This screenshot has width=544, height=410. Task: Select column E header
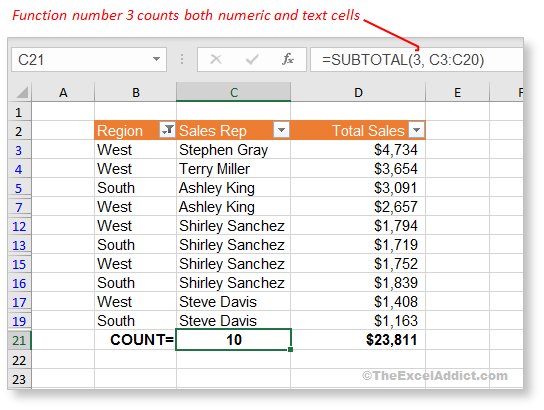458,92
